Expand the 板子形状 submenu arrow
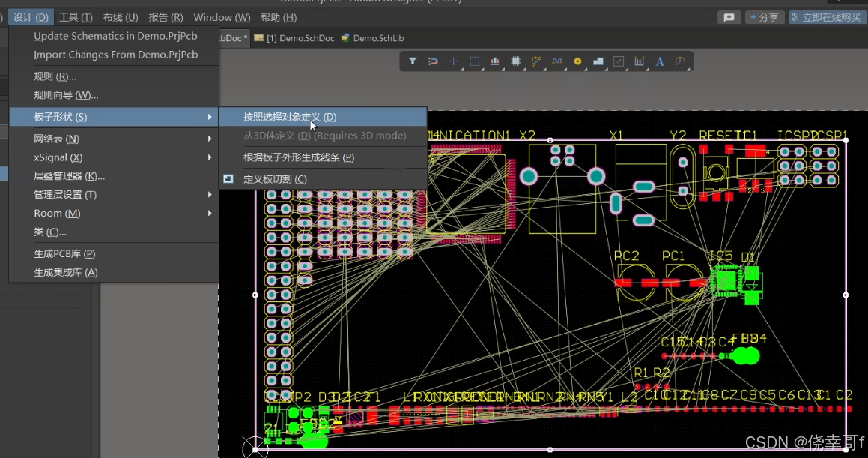This screenshot has height=458, width=868. pyautogui.click(x=209, y=117)
